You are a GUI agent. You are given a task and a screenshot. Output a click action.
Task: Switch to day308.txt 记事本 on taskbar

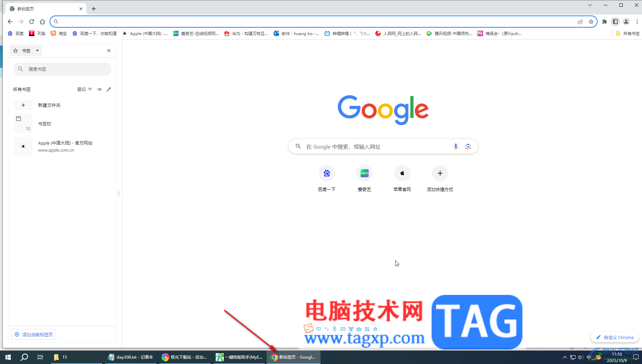tap(130, 357)
